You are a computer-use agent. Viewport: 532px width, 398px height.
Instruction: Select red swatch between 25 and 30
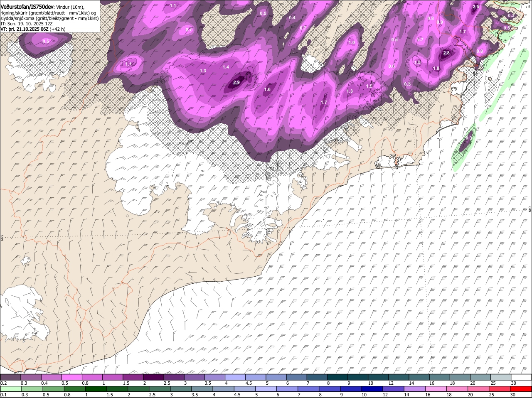coord(499,389)
